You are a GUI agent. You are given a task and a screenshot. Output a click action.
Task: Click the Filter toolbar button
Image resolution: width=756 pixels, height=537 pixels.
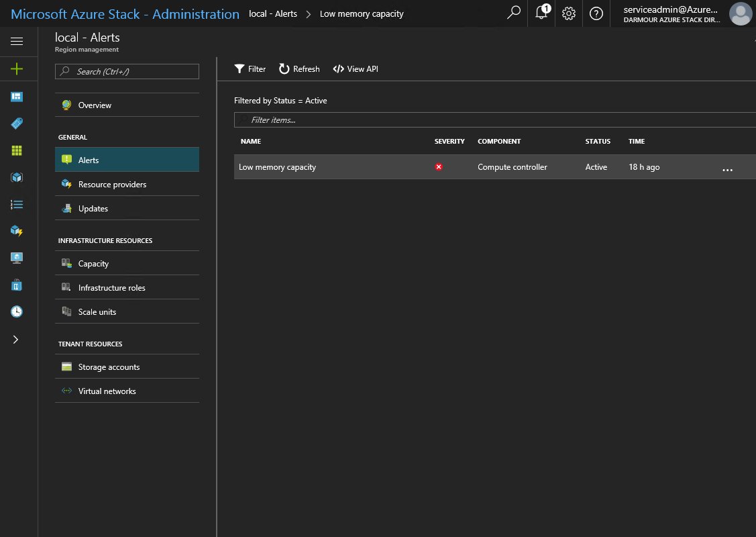click(x=250, y=69)
